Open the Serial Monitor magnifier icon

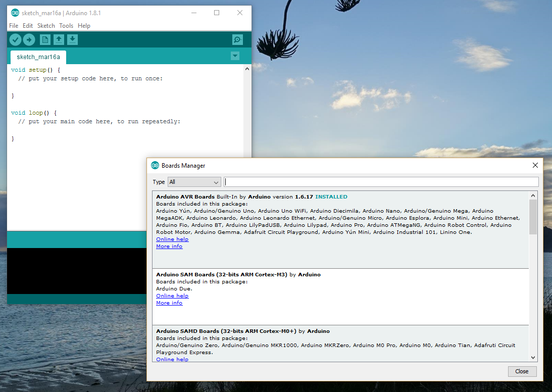(x=238, y=40)
